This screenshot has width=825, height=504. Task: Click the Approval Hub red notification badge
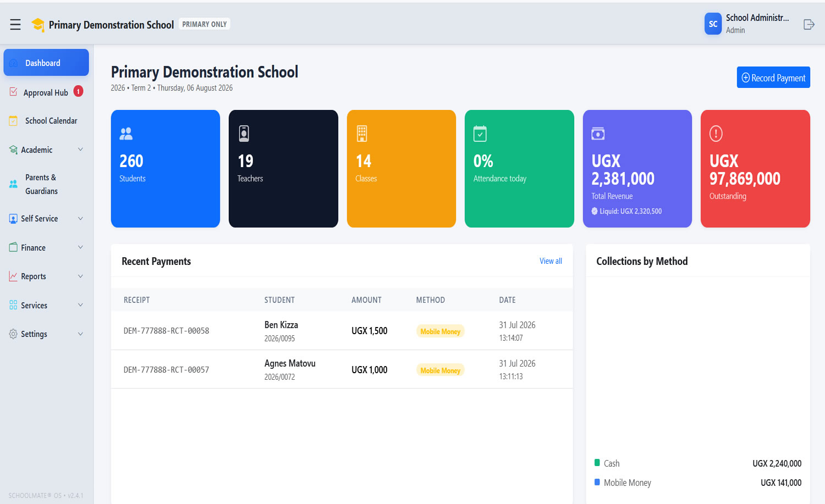click(79, 91)
